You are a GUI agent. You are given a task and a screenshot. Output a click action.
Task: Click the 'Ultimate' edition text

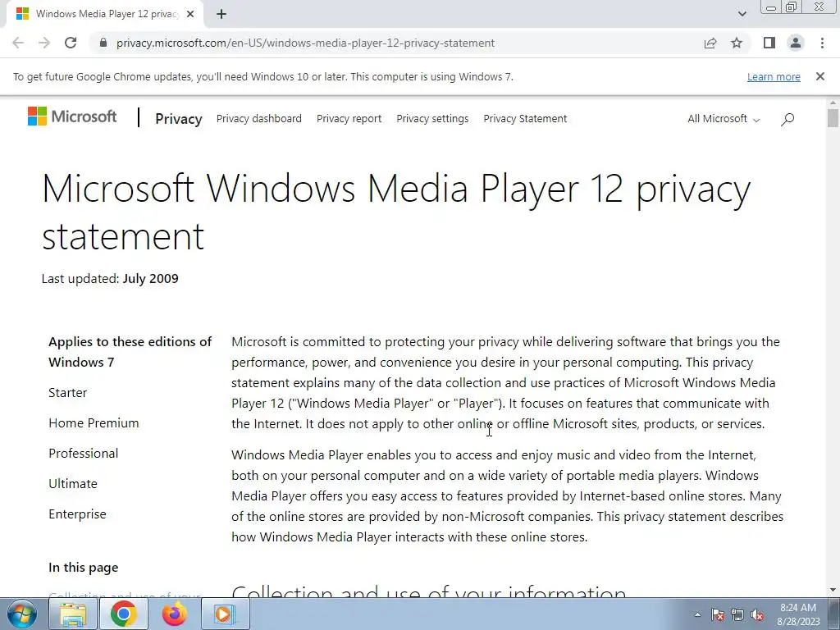tap(73, 484)
